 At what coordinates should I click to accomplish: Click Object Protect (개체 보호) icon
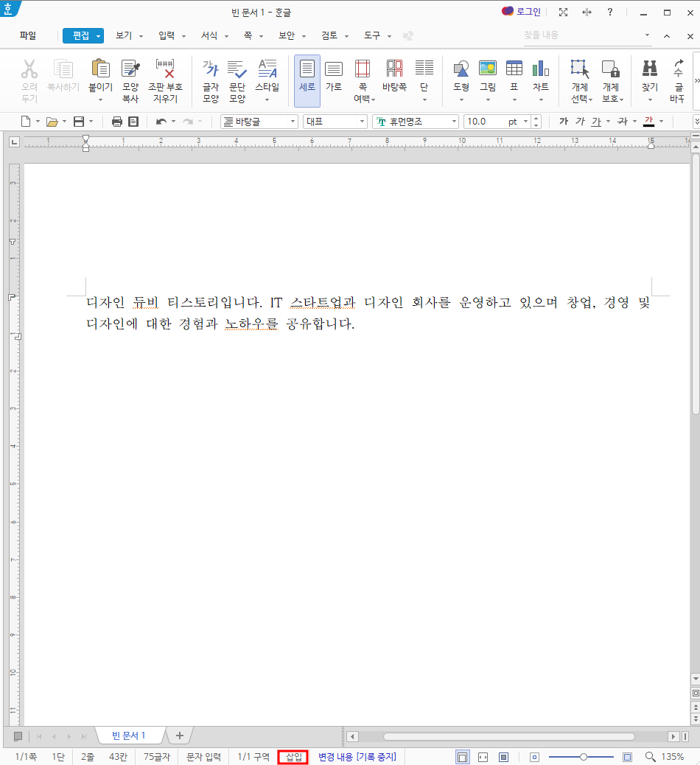click(611, 80)
